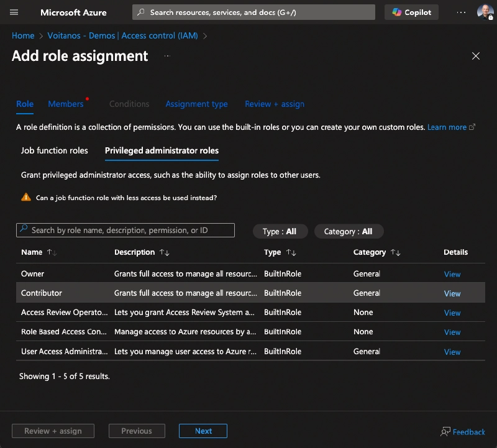The height and width of the screenshot is (448, 497).
Task: Switch to the Members tab
Action: pyautogui.click(x=65, y=104)
